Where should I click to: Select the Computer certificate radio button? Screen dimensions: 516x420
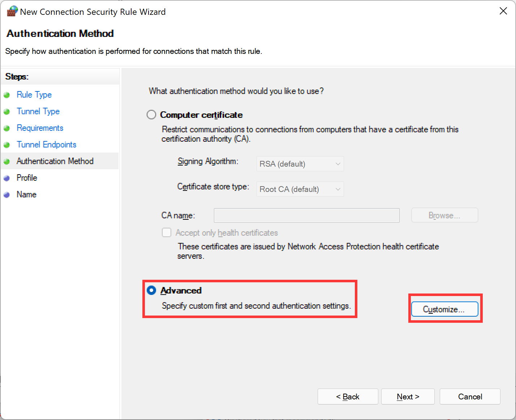click(x=151, y=115)
